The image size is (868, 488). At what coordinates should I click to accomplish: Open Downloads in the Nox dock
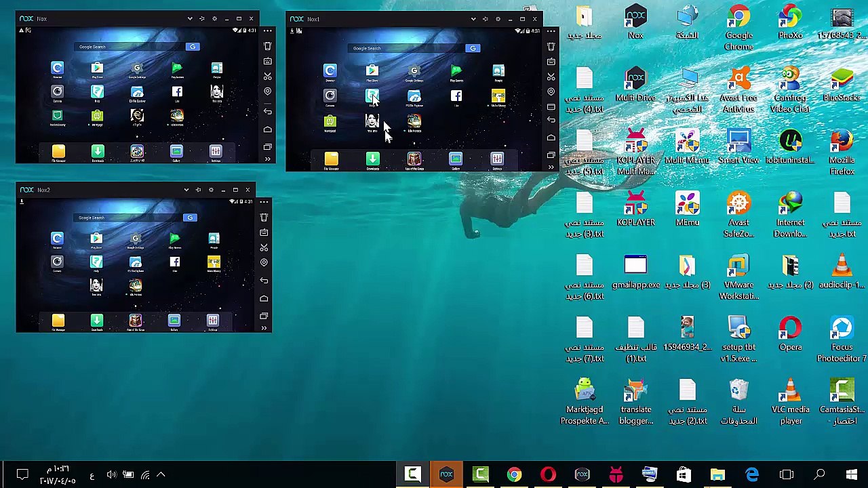[98, 152]
